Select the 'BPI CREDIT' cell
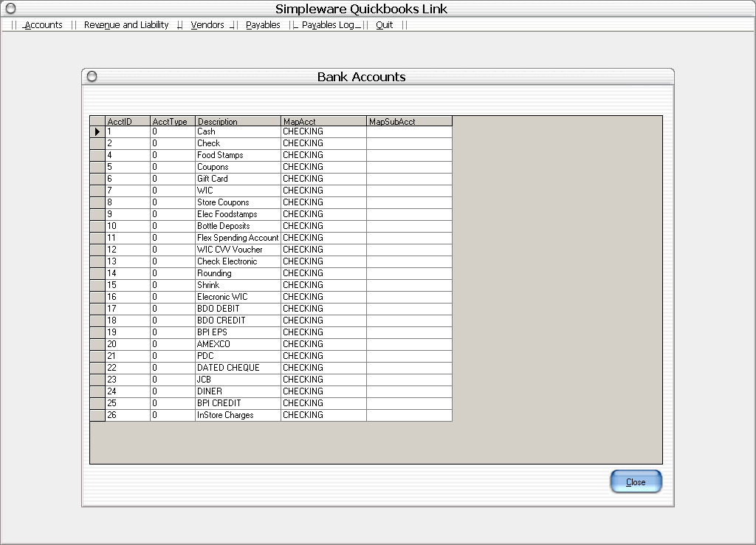 pos(238,404)
